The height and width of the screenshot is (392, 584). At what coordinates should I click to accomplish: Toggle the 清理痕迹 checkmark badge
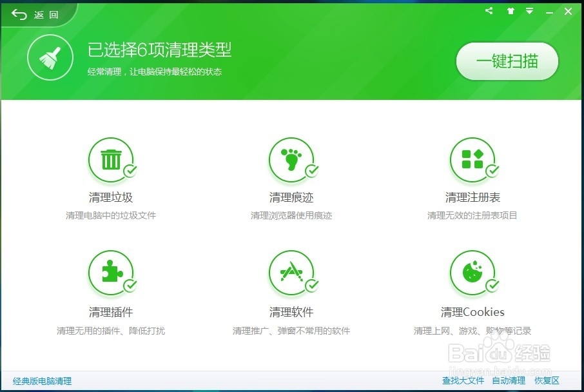(x=312, y=171)
